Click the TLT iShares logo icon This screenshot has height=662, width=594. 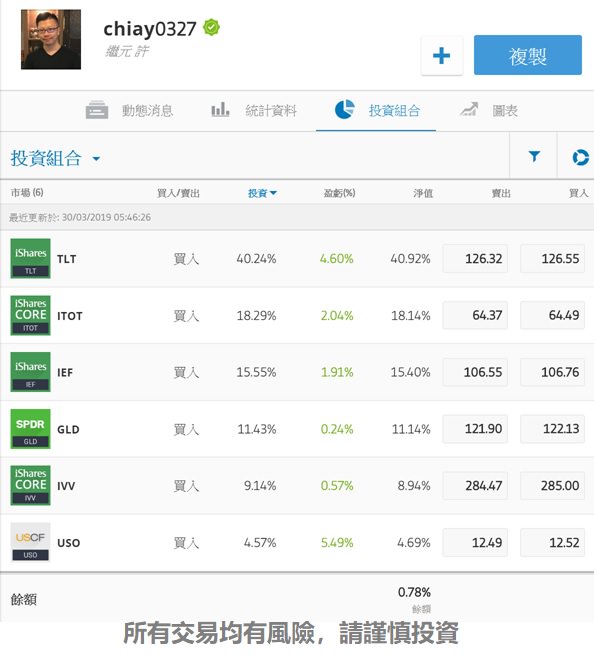(30, 258)
